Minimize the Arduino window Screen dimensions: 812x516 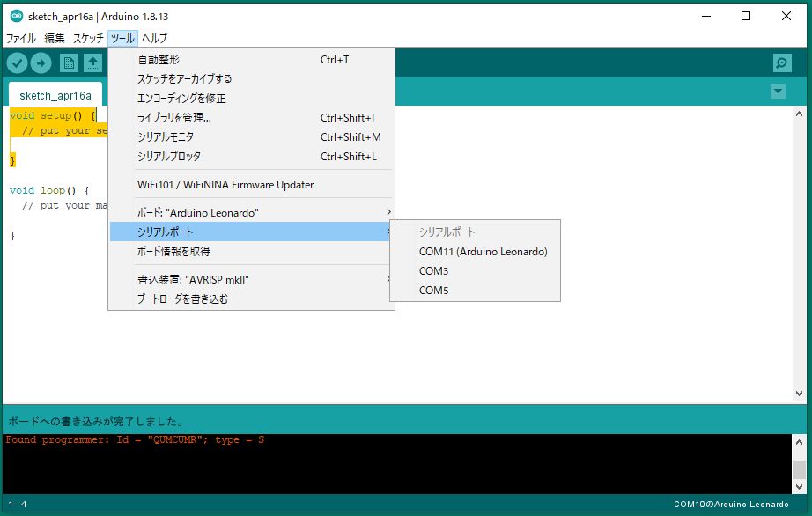coord(705,16)
